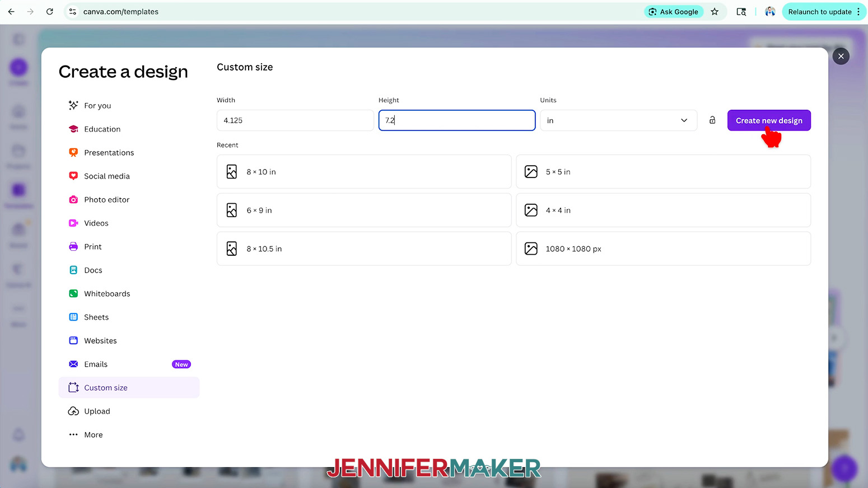This screenshot has height=488, width=868.
Task: Expand the Units chevron arrow
Action: pyautogui.click(x=684, y=120)
